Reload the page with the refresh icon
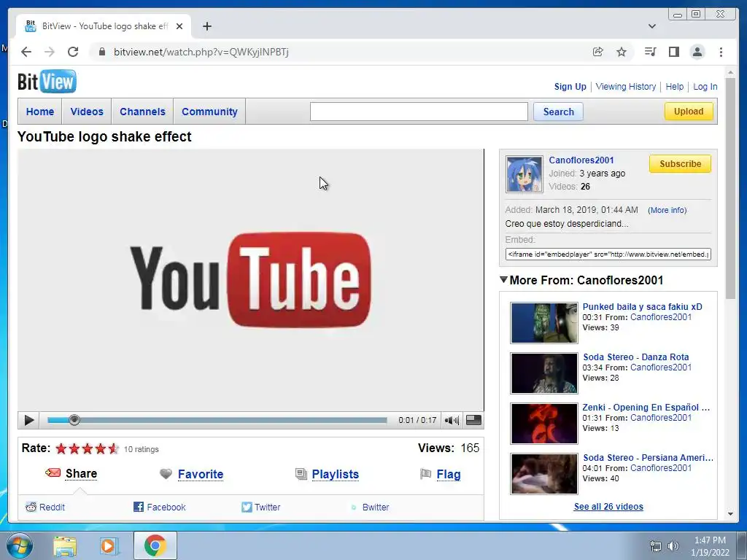This screenshot has width=747, height=560. tap(73, 52)
